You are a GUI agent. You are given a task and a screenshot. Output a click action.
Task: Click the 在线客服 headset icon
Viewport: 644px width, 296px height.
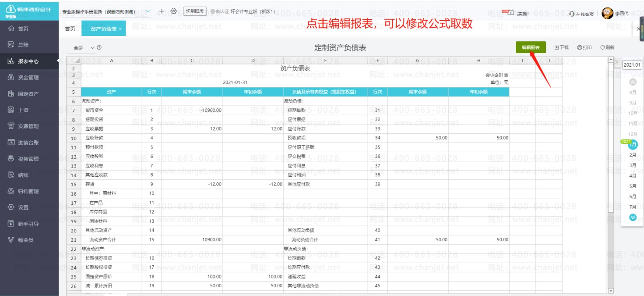click(571, 14)
